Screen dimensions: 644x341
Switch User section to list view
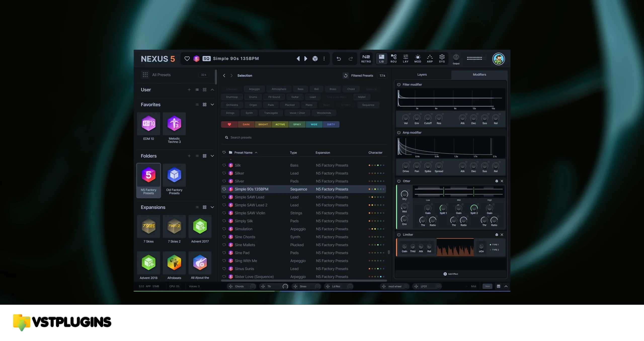coord(197,90)
